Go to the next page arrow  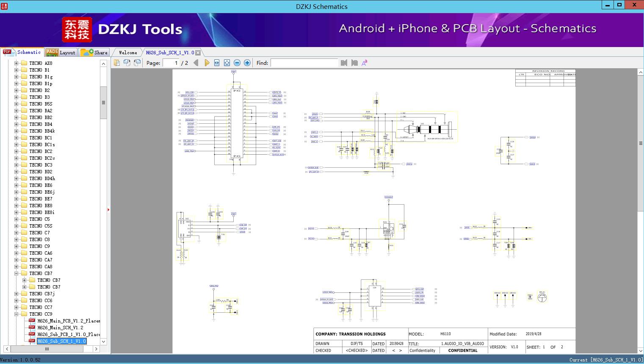[207, 63]
